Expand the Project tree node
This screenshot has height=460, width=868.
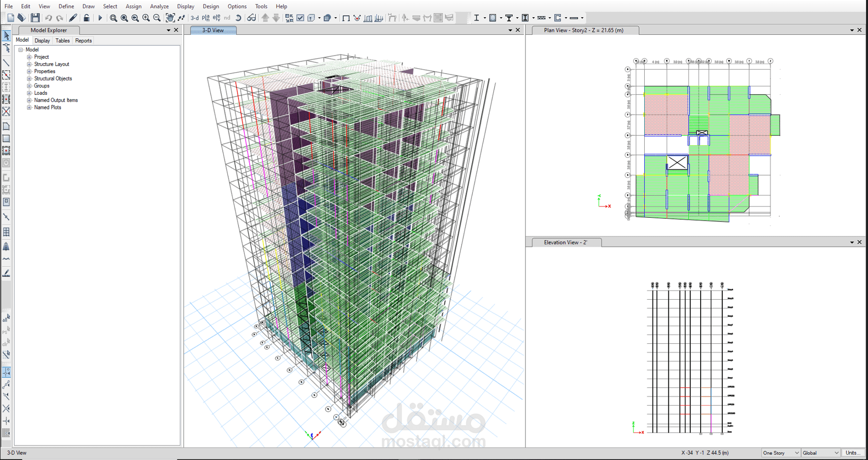tap(29, 57)
